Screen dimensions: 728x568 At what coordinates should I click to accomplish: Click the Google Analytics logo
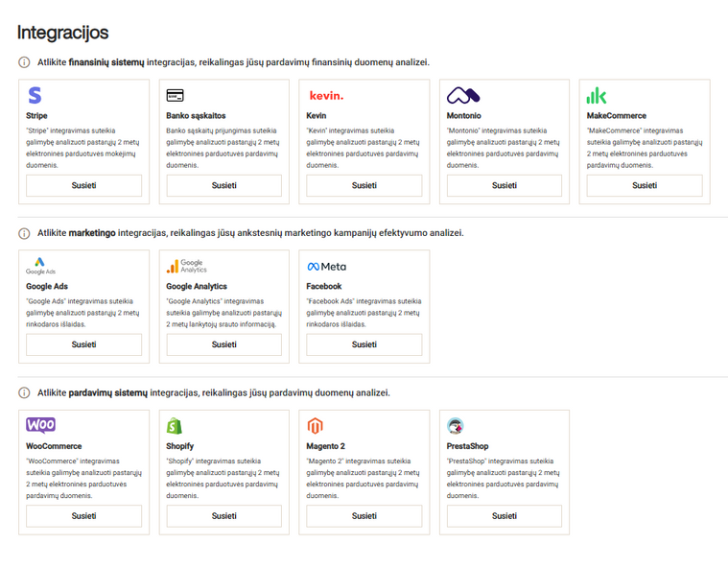(186, 266)
